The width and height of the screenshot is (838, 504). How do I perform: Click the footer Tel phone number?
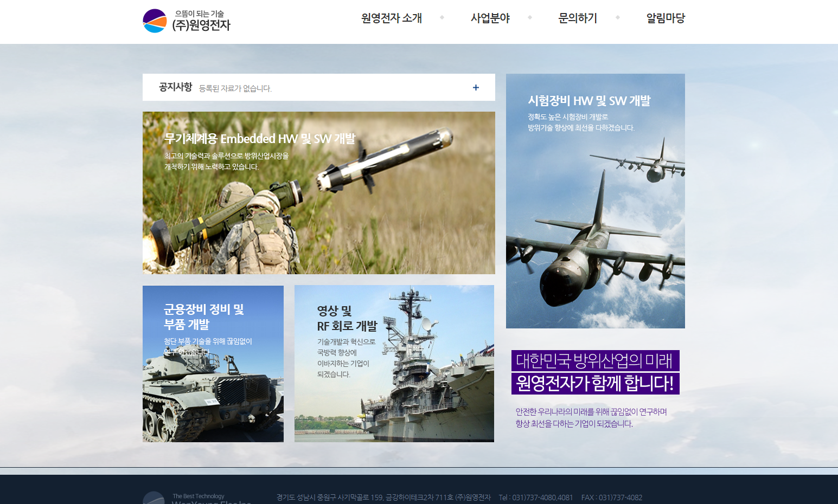536,497
